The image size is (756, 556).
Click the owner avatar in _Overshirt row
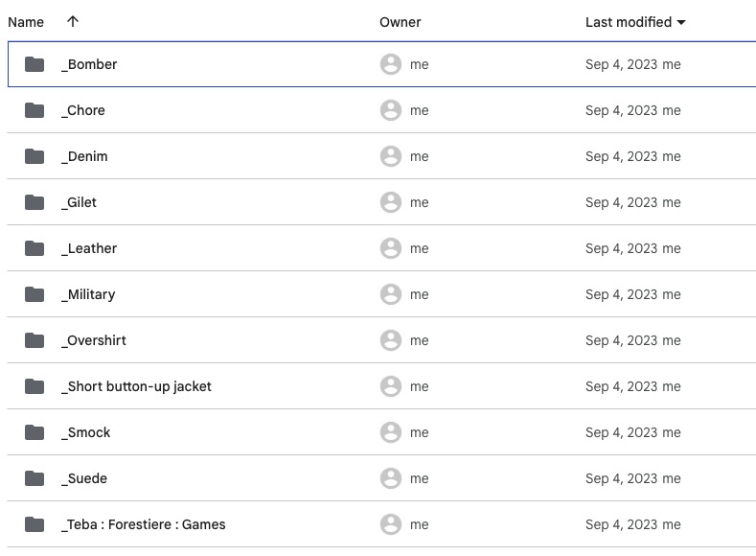click(x=391, y=340)
